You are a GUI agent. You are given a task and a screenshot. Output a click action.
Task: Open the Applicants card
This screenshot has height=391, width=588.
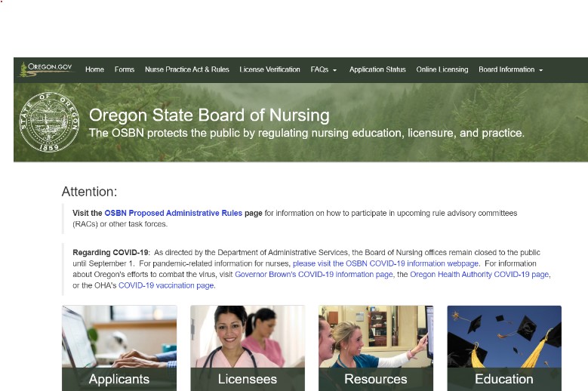tap(119, 348)
